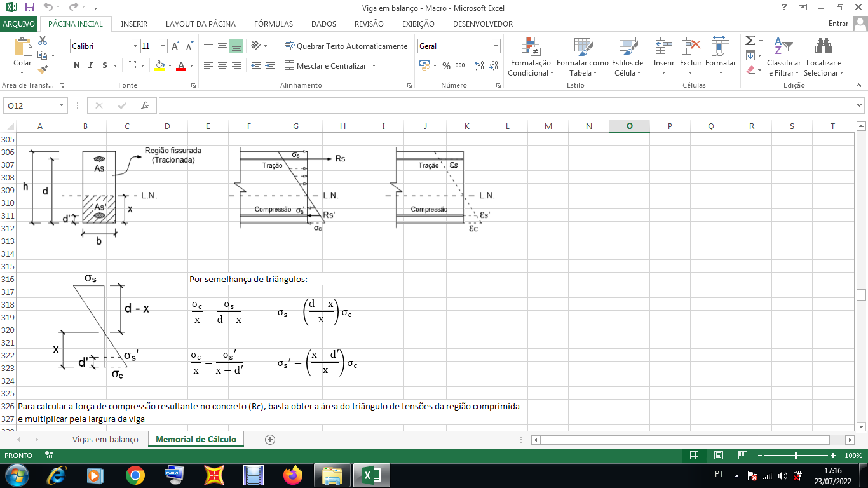Select Vigas em balanço sheet tab
Image resolution: width=868 pixels, height=488 pixels.
(105, 439)
